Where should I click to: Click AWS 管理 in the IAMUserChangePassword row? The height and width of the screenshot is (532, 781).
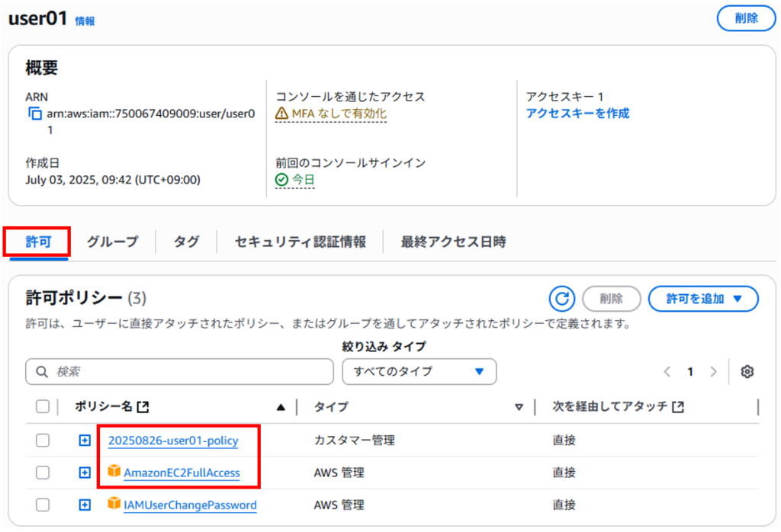click(339, 505)
